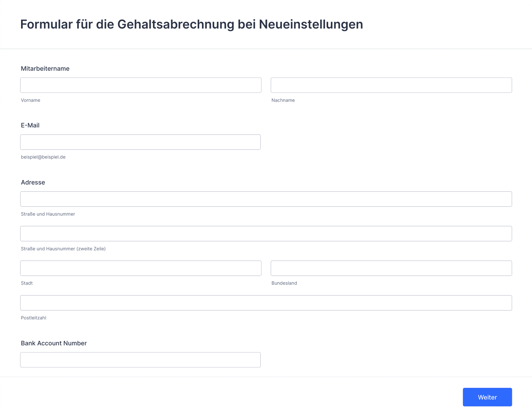Viewport: 532px width, 417px height.
Task: Focus the E-Mail input field
Action: [140, 142]
